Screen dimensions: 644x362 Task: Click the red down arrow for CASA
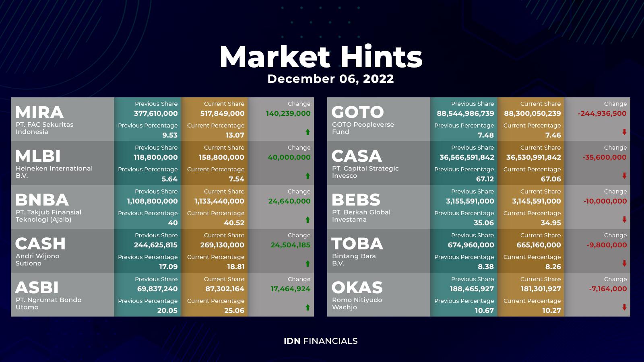point(624,176)
